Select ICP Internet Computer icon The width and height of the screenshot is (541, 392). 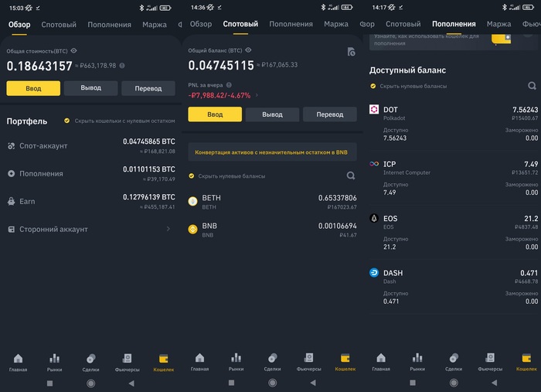[374, 164]
